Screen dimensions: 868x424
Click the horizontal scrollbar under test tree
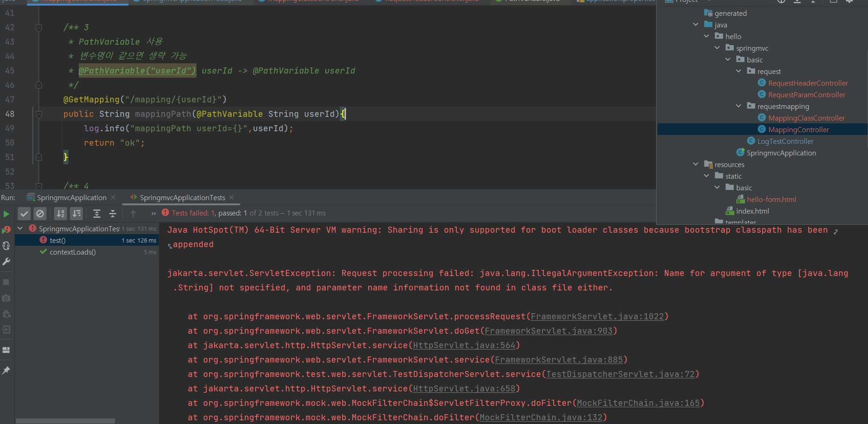point(65,421)
